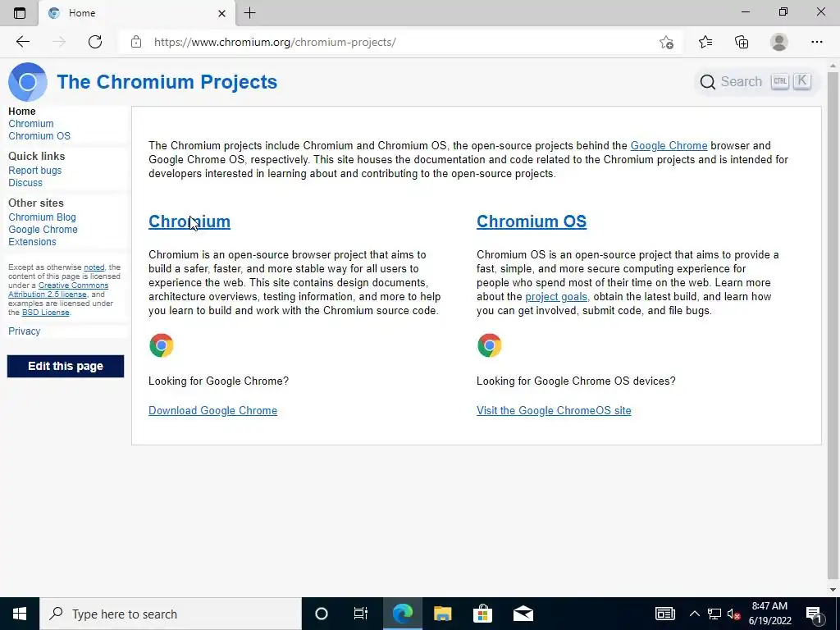Click the user profile avatar

pyautogui.click(x=779, y=42)
